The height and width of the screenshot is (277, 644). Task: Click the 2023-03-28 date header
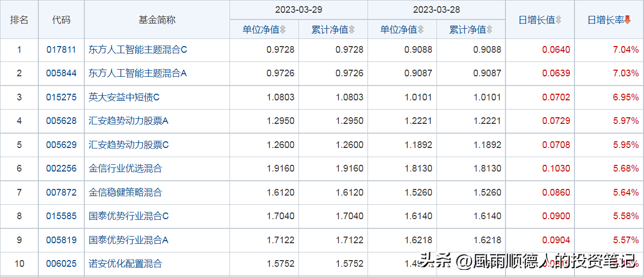tap(436, 10)
